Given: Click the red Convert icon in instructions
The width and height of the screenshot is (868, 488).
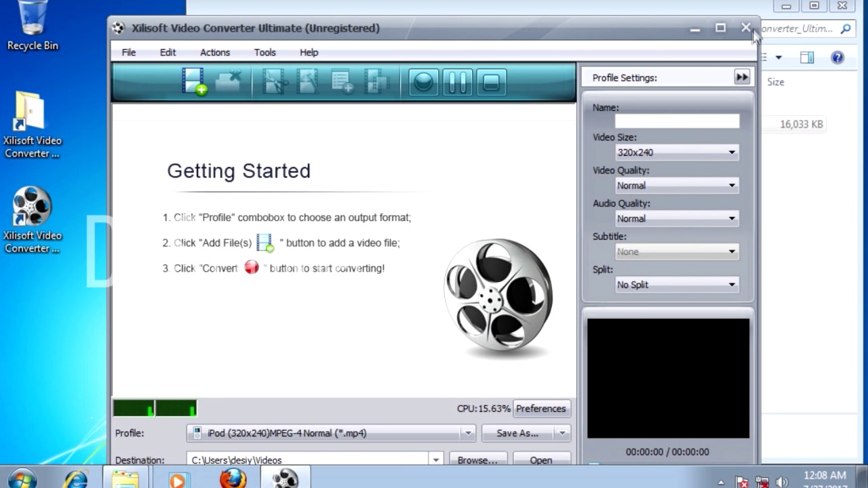Looking at the screenshot, I should (x=252, y=267).
